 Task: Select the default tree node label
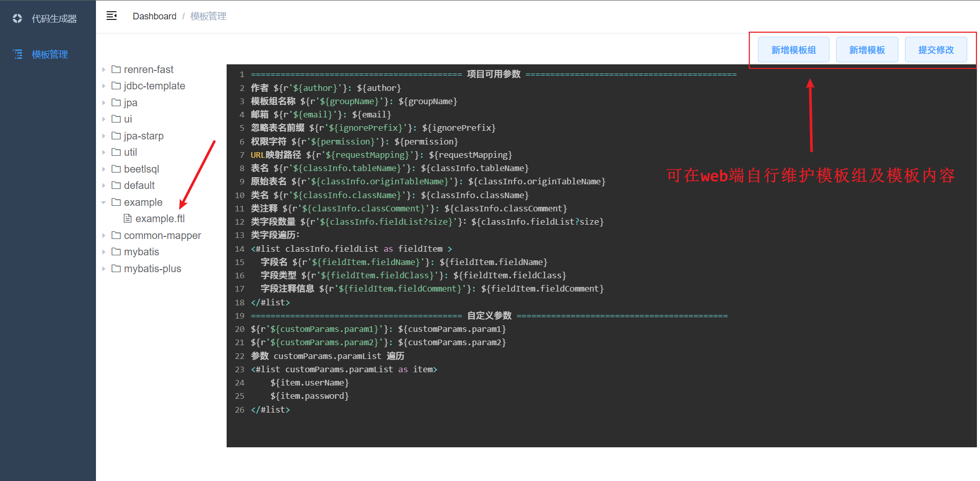[139, 185]
